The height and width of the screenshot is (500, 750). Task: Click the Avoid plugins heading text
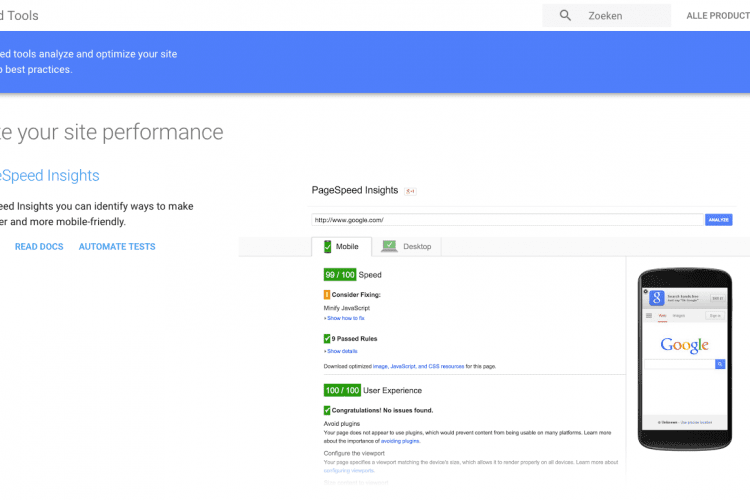(342, 424)
